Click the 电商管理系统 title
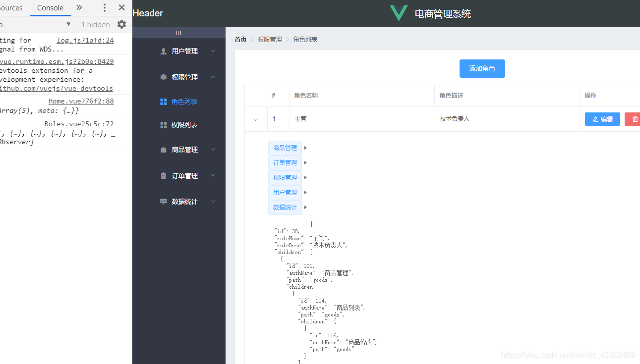This screenshot has height=364, width=640. (443, 14)
